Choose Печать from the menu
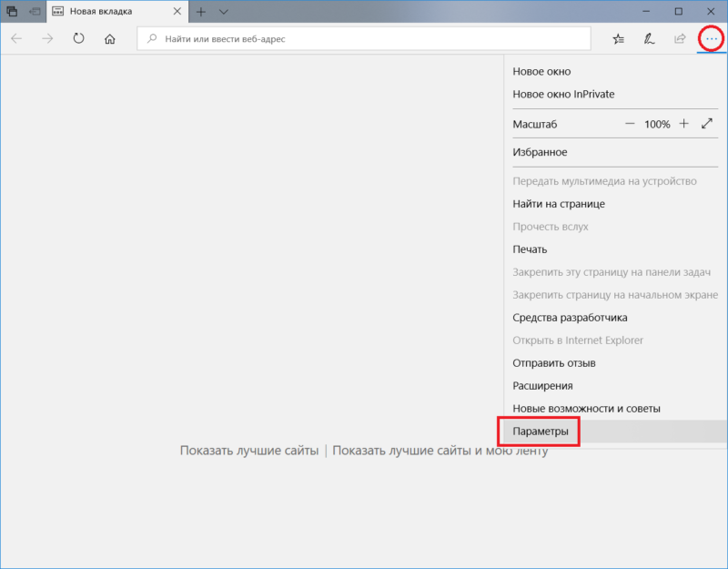 (x=616, y=249)
